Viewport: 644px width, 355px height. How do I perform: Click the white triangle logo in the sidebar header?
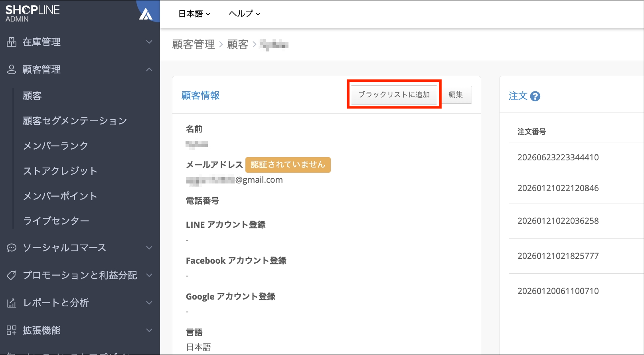[146, 14]
